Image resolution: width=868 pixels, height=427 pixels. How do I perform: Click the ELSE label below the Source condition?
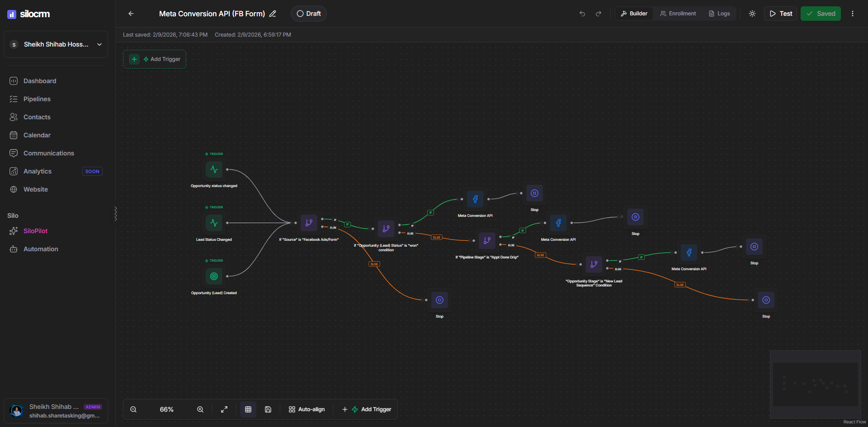pyautogui.click(x=374, y=264)
